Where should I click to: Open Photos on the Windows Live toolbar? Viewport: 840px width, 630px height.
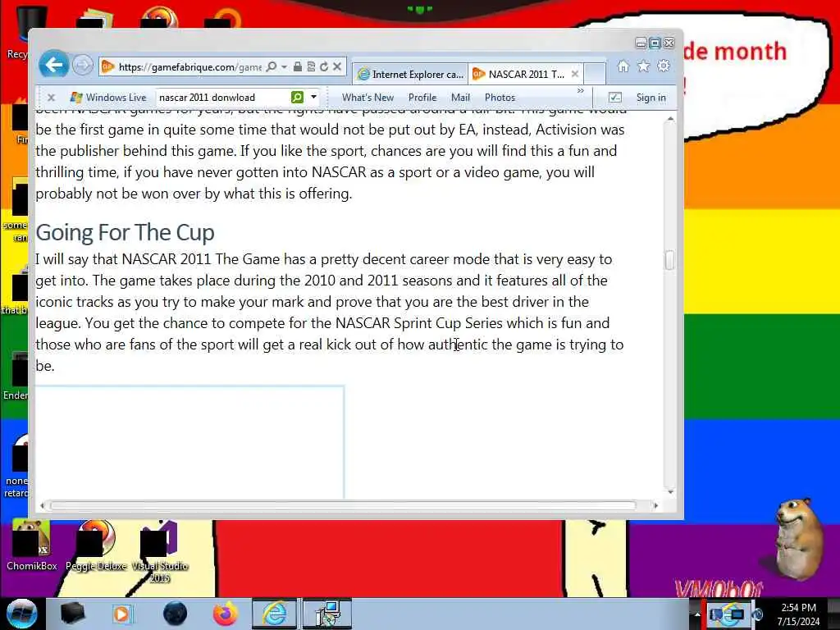coord(500,98)
